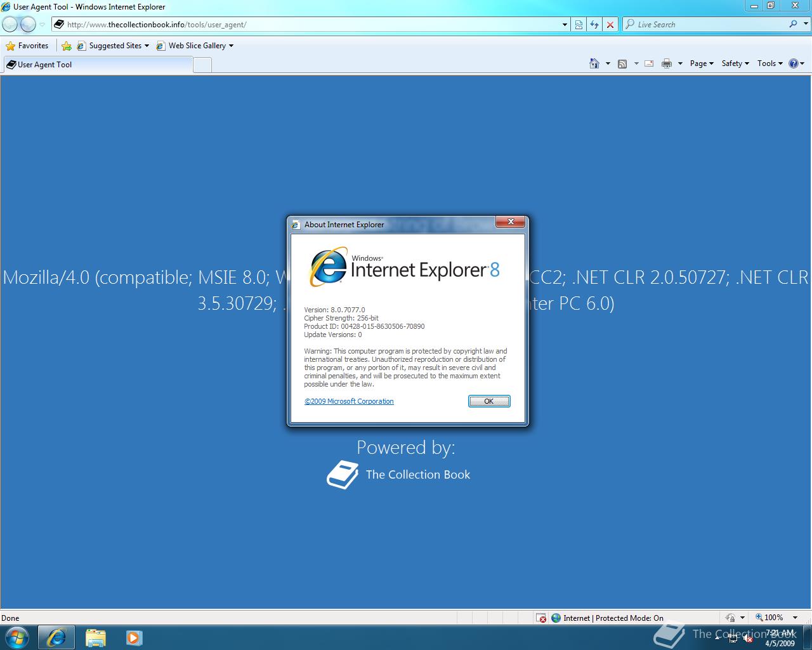Click the Internet Explorer taskbar icon

point(56,638)
